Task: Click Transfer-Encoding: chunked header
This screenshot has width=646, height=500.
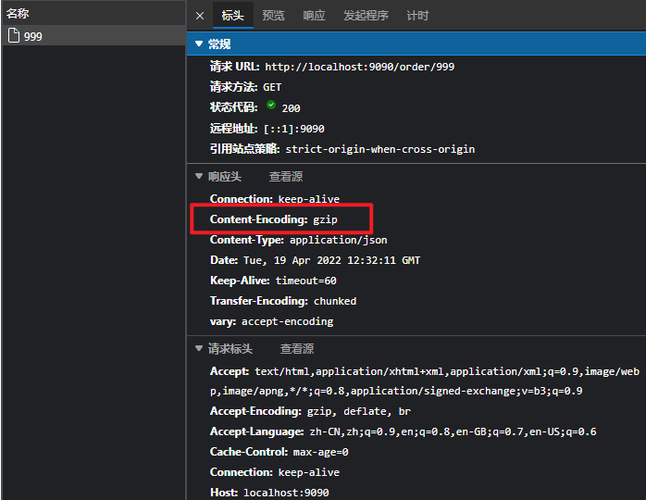Action: [283, 301]
